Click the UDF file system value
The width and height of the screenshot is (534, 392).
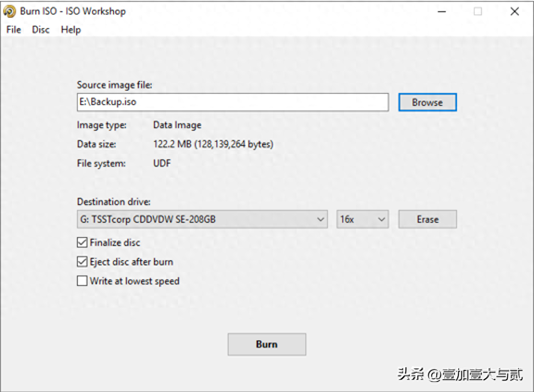pos(162,163)
